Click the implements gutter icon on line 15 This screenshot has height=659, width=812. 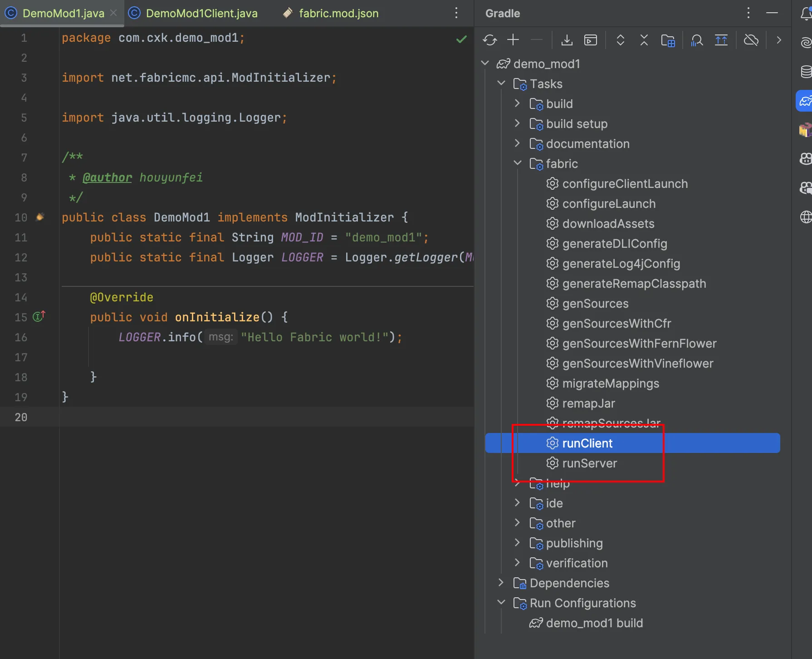point(39,316)
